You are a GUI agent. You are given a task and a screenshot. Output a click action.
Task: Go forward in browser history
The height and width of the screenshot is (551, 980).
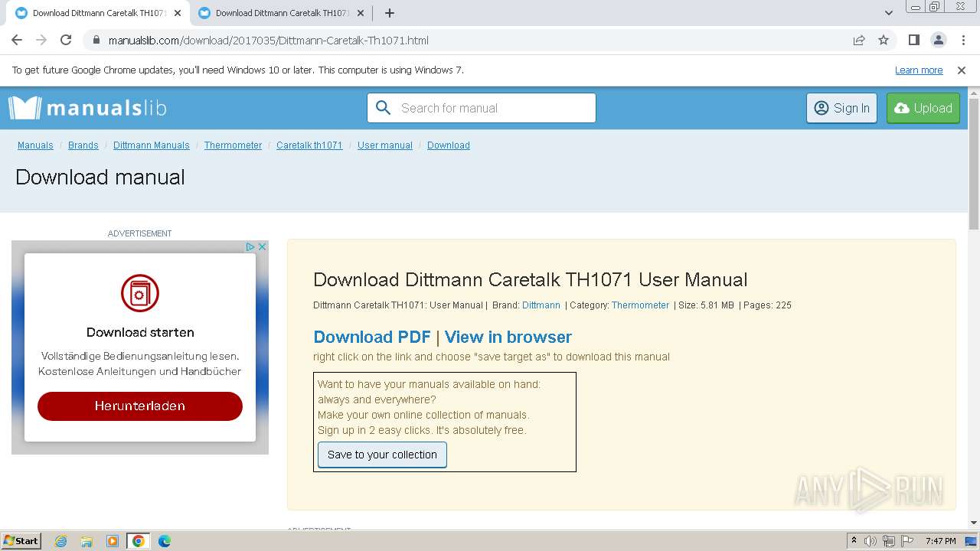click(x=41, y=40)
